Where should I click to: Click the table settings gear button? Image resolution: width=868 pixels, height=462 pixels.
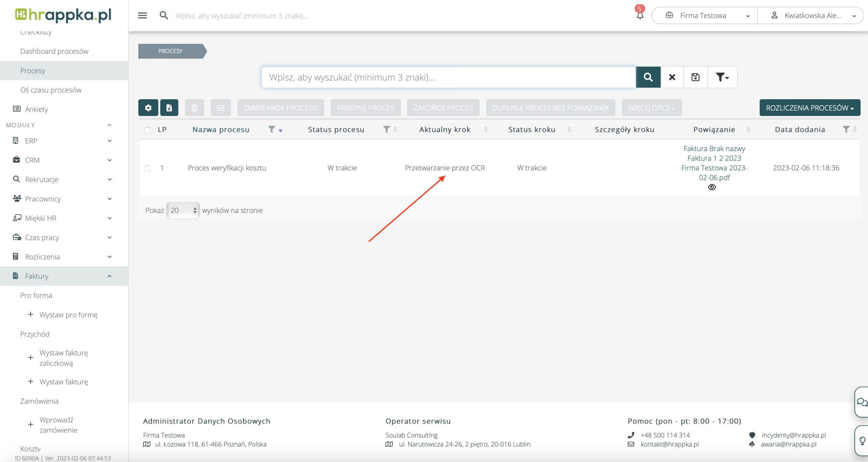coord(148,108)
